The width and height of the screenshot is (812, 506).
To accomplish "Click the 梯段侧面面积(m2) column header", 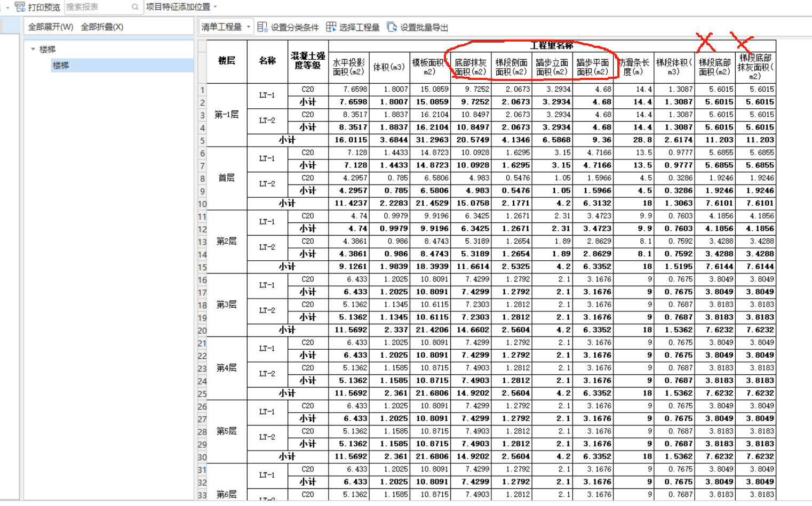I will (511, 67).
